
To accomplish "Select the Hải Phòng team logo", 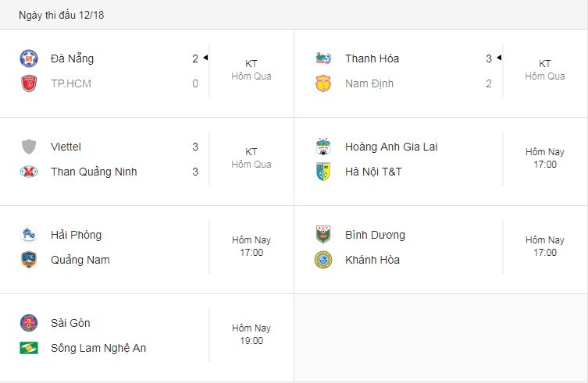I will point(29,235).
